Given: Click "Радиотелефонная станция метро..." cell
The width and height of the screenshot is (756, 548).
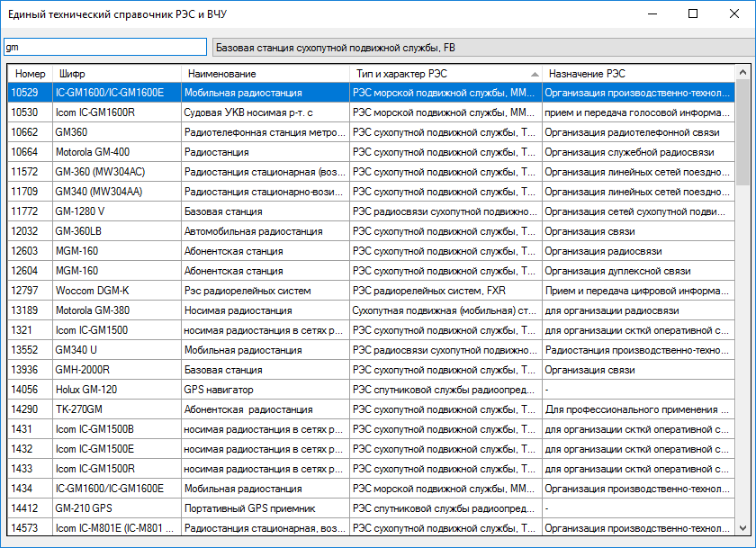Looking at the screenshot, I should pyautogui.click(x=265, y=132).
